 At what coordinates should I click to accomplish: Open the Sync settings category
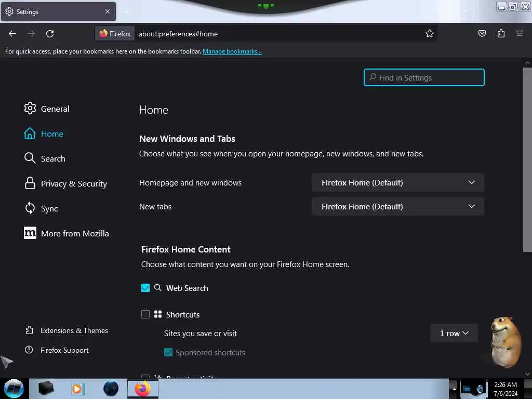(41, 208)
